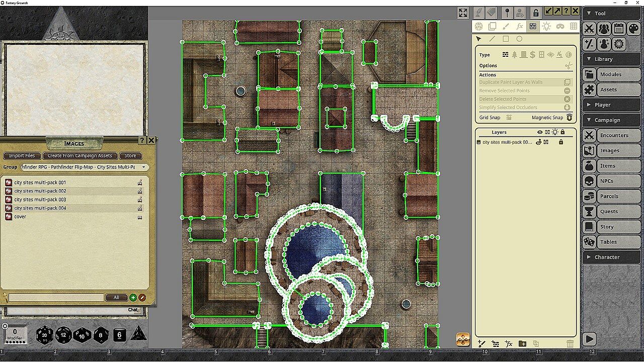644x362 pixels.
Task: Select the line drawing tool
Action: tap(492, 39)
